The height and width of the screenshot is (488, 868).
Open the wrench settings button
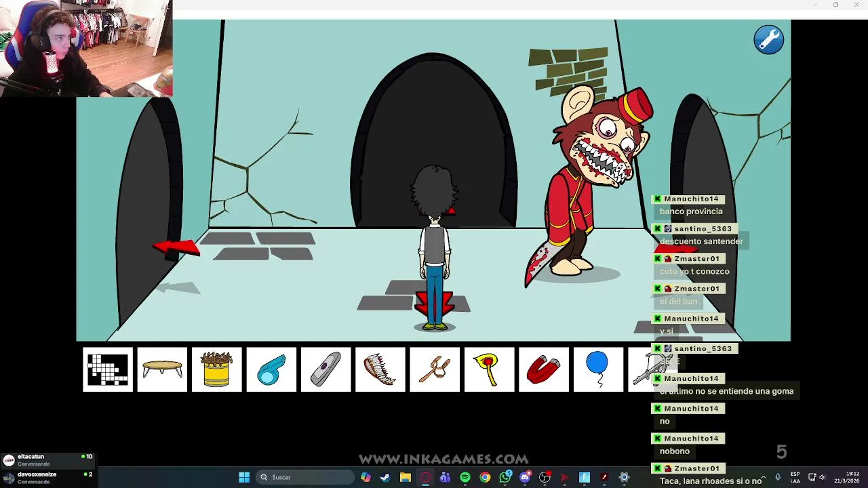pos(769,40)
